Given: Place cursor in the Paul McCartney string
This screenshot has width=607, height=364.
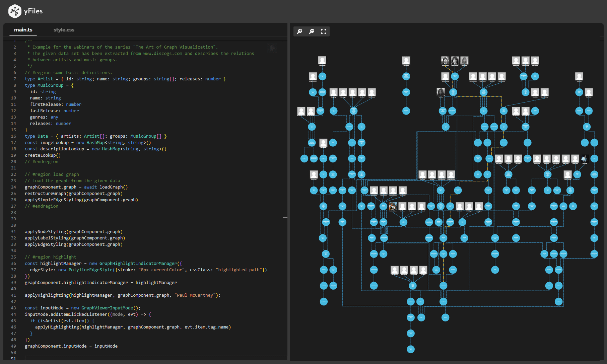Looking at the screenshot, I should 194,295.
